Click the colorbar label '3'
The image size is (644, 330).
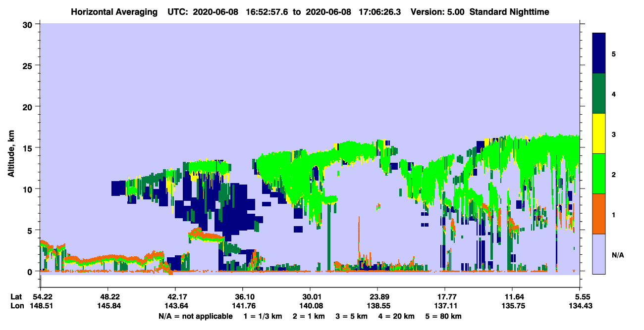[614, 134]
